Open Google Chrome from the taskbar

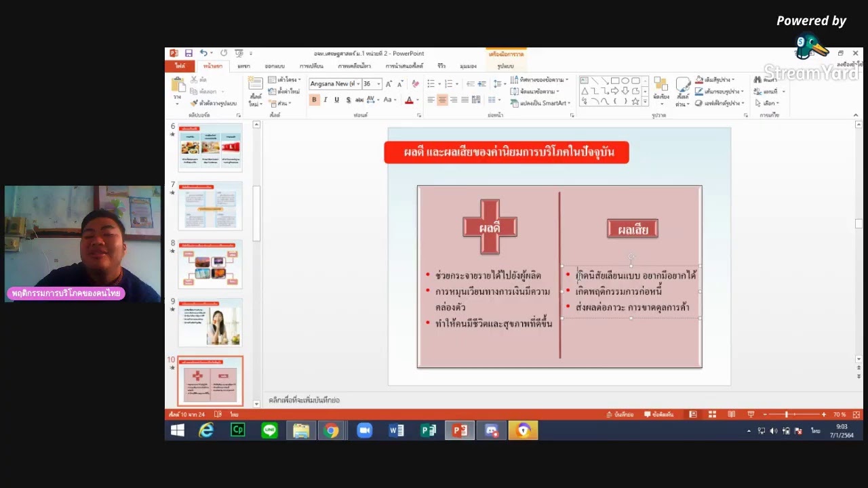332,430
